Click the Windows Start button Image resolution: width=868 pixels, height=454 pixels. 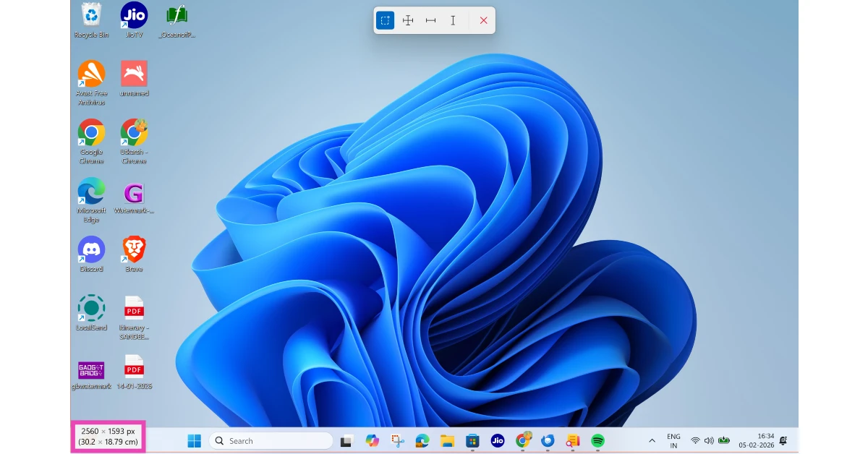click(194, 441)
